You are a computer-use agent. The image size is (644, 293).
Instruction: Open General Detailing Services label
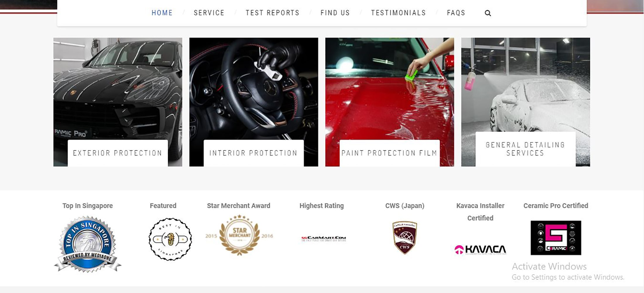tap(525, 149)
